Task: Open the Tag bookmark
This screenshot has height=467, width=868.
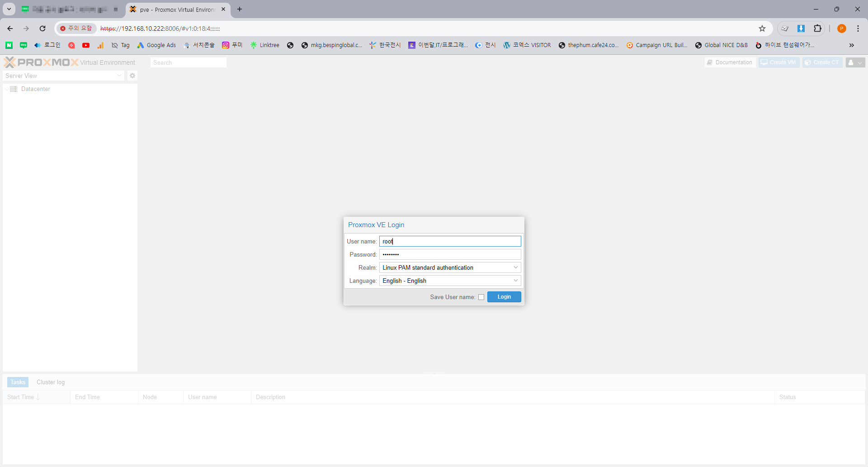Action: 121,45
